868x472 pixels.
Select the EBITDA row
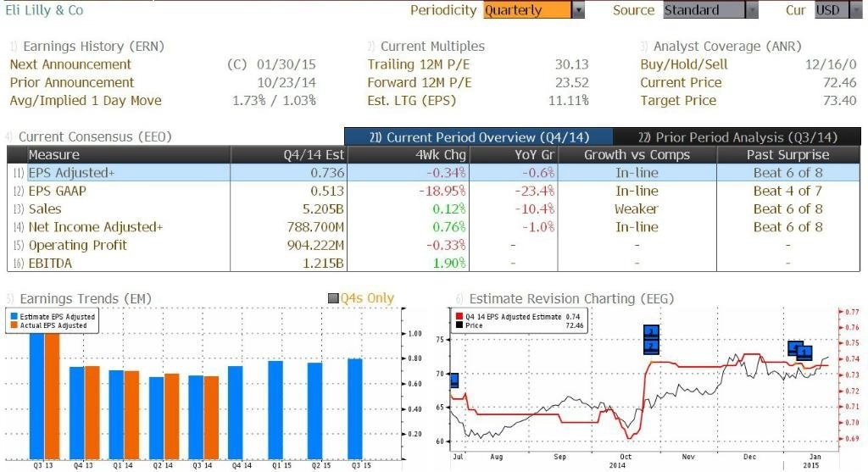(433, 263)
